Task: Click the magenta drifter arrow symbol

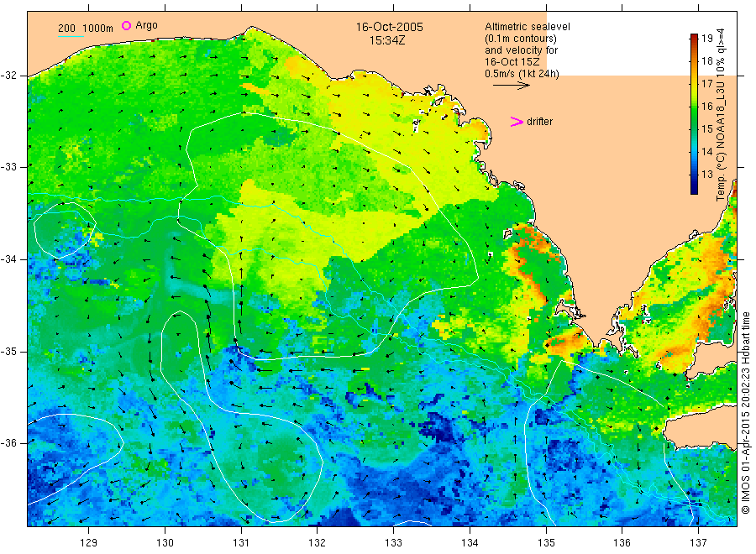Action: tap(517, 122)
